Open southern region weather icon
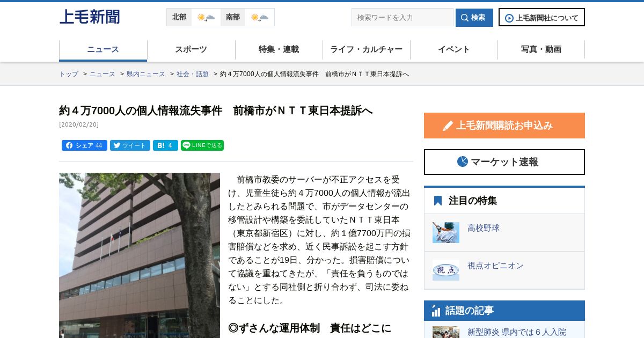The image size is (644, 338). click(260, 17)
